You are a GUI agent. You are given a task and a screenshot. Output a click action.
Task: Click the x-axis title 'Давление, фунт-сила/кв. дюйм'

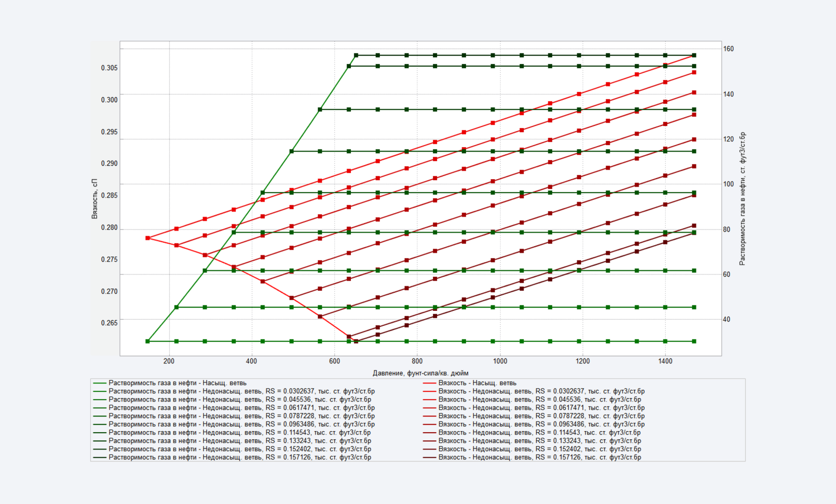point(420,373)
